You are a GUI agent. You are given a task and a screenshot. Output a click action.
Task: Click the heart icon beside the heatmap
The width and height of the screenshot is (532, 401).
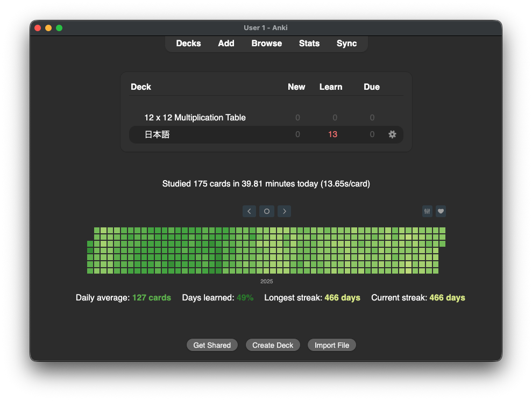[441, 211]
